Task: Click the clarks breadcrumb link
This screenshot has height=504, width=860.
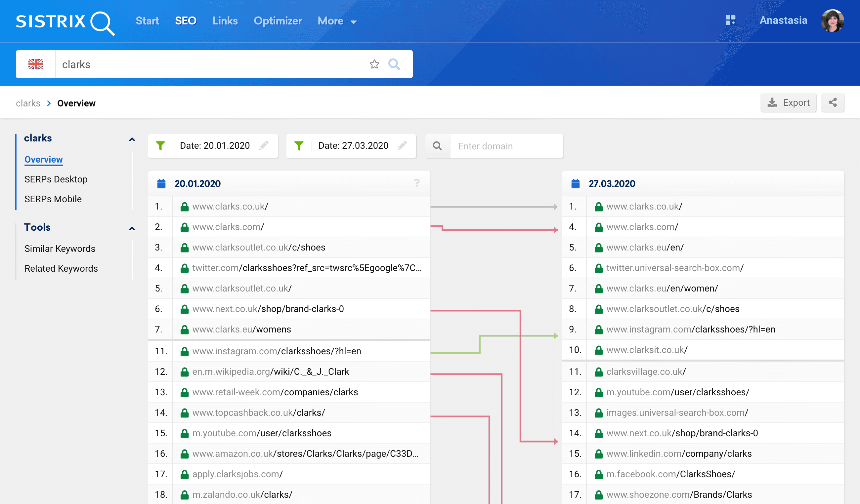Action: click(28, 103)
